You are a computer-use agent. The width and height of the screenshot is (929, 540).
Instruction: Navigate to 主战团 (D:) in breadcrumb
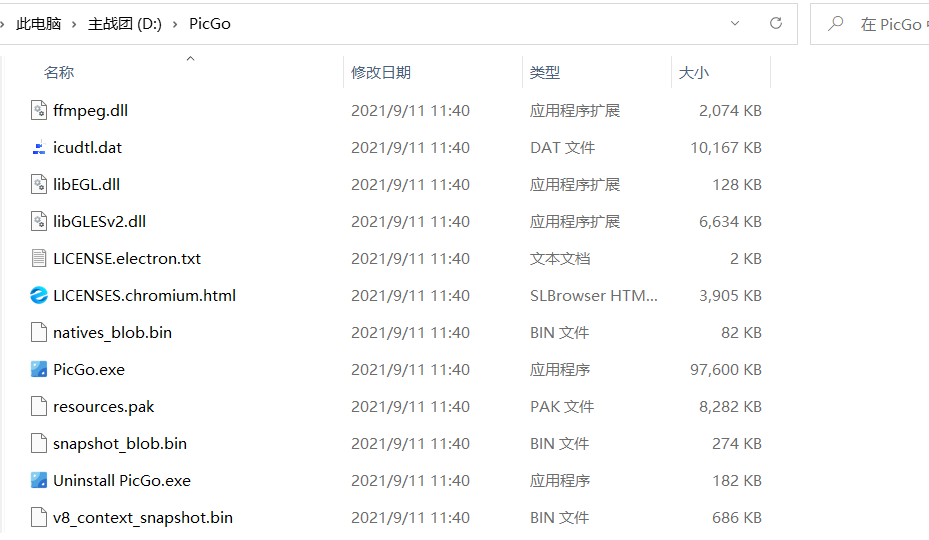click(124, 24)
